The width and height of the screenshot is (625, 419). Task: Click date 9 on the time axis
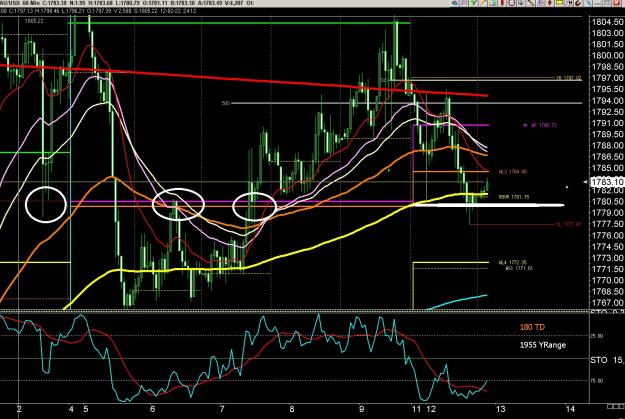361,409
